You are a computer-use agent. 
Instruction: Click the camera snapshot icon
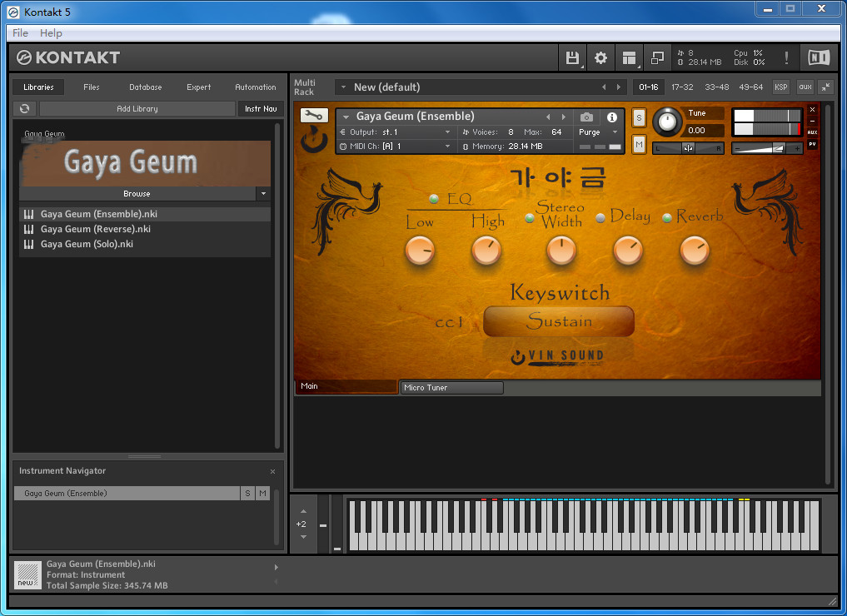click(586, 117)
